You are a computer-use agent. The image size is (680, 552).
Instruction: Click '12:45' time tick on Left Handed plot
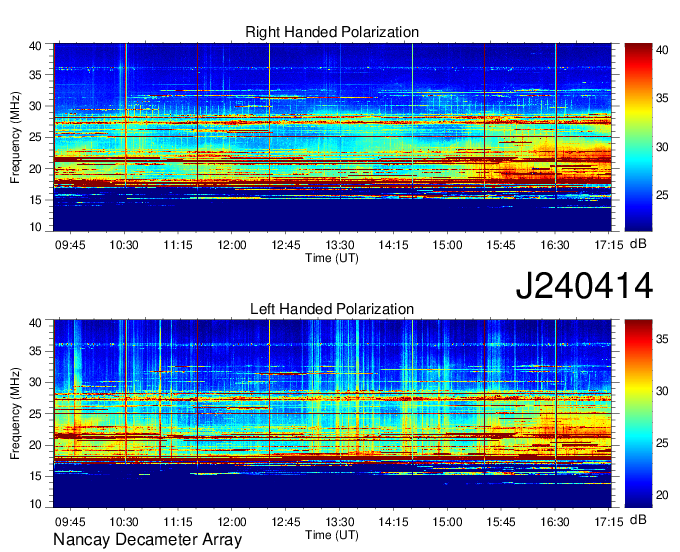pos(286,522)
